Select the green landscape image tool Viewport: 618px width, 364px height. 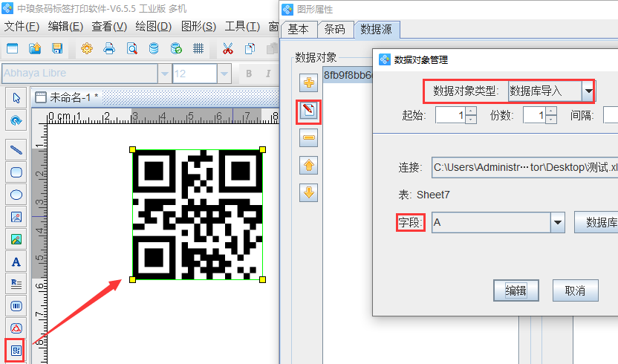click(16, 239)
